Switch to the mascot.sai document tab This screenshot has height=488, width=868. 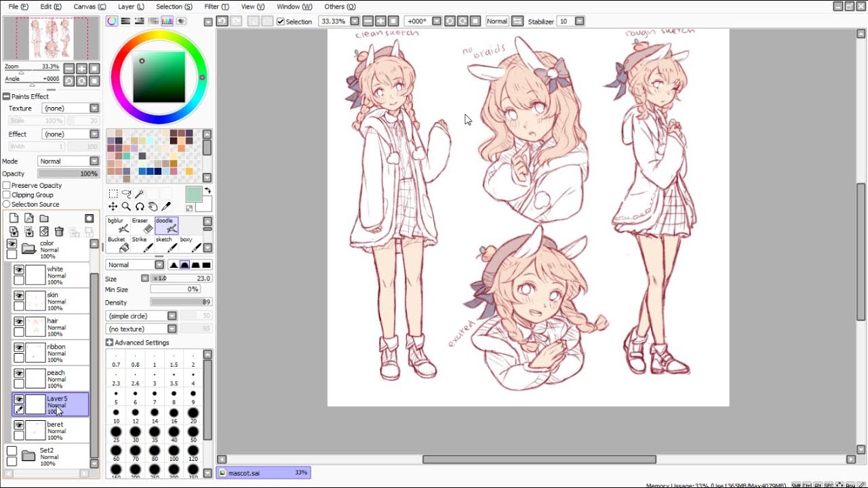tap(263, 473)
